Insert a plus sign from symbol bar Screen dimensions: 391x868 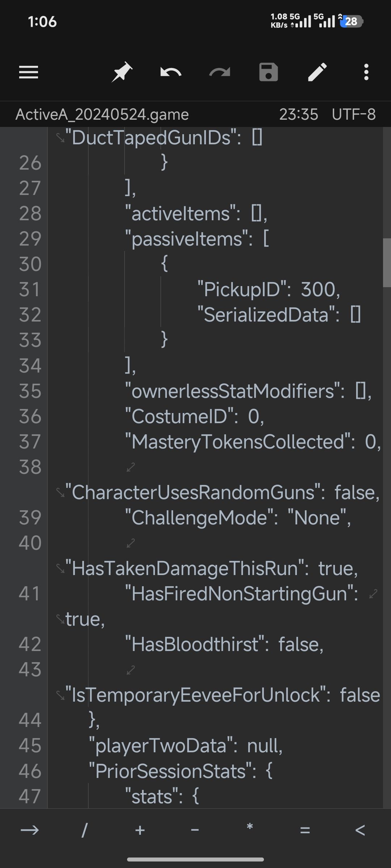pos(140,830)
